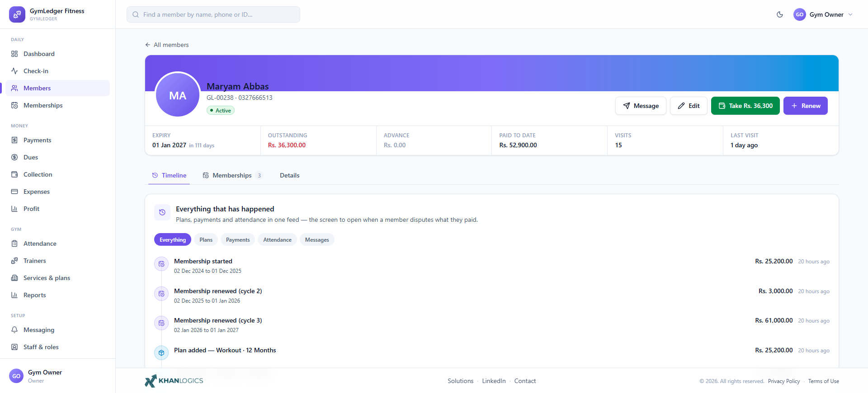Click the Message button
868x393 pixels.
pyautogui.click(x=641, y=106)
